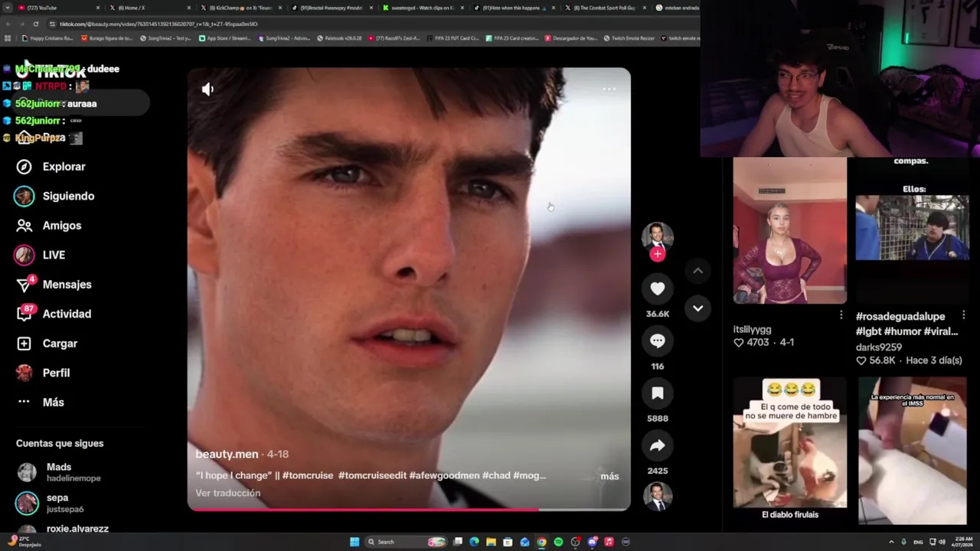The height and width of the screenshot is (551, 980).
Task: Open the IMSS experience video thumbnail
Action: click(x=912, y=450)
